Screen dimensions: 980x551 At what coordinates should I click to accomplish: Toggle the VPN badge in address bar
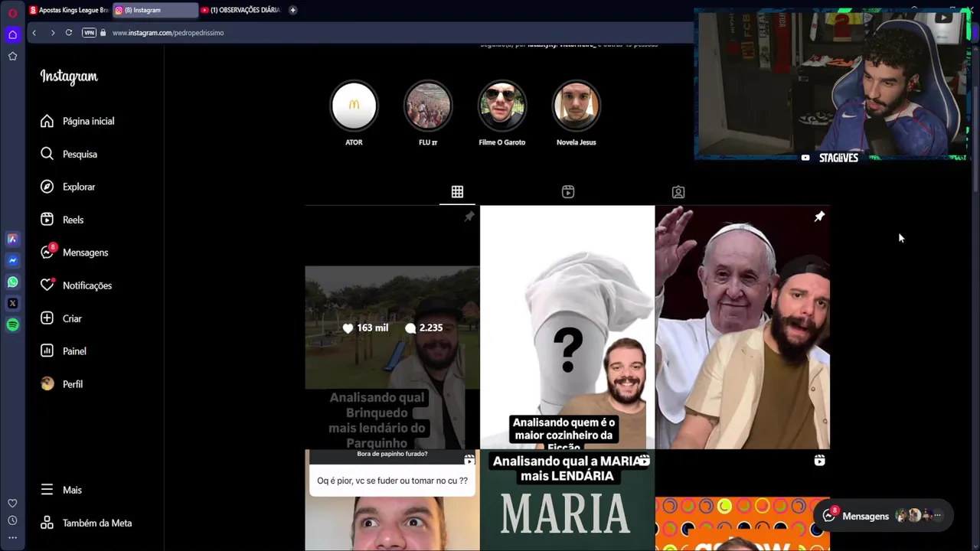click(89, 33)
